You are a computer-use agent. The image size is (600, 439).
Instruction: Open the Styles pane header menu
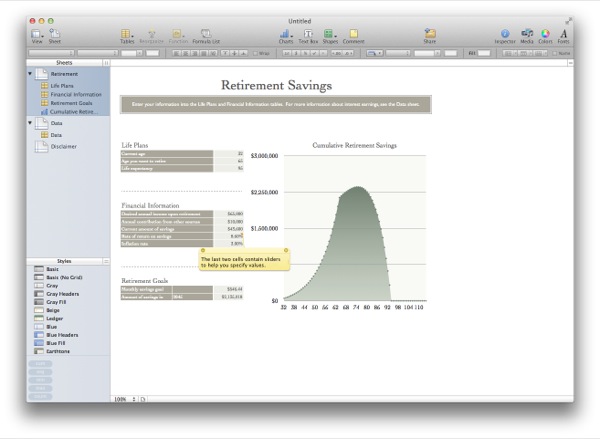tap(106, 261)
